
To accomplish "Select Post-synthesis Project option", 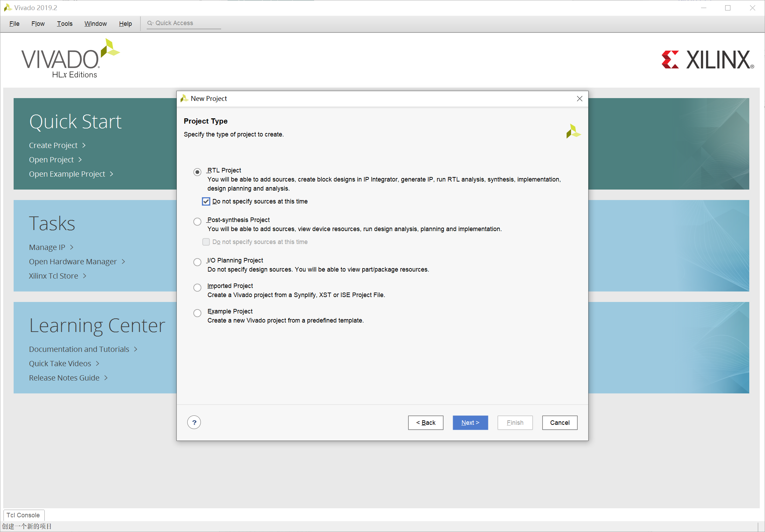I will tap(197, 222).
